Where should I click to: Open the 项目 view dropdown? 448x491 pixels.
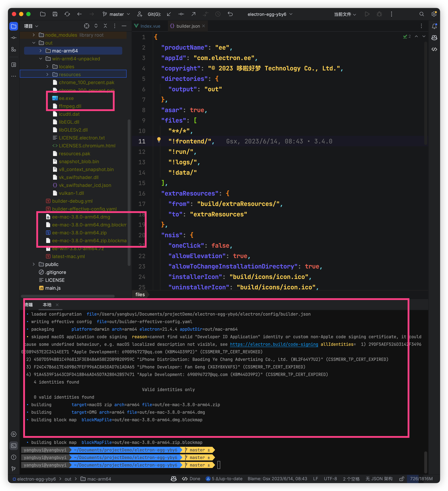point(31,26)
